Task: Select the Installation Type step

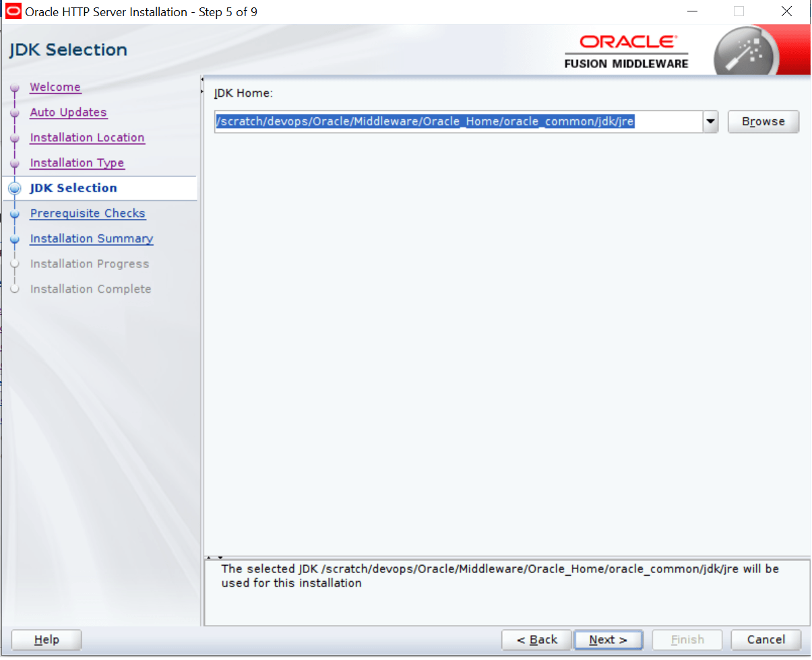Action: [x=77, y=162]
